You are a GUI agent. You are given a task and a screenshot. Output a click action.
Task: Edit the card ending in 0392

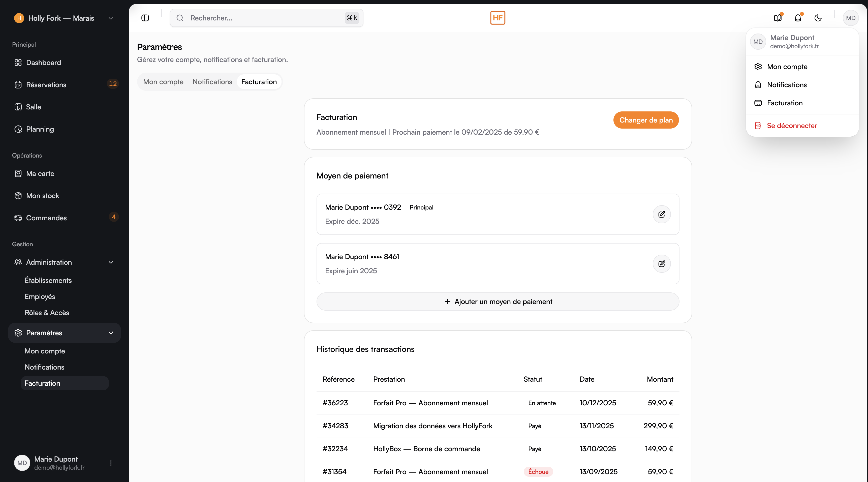pos(661,214)
